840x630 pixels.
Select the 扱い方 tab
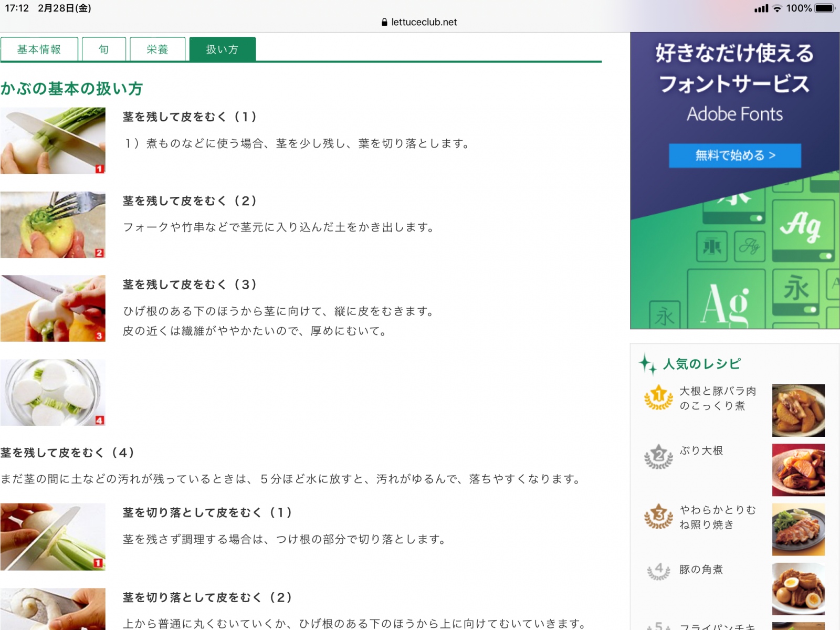click(223, 49)
